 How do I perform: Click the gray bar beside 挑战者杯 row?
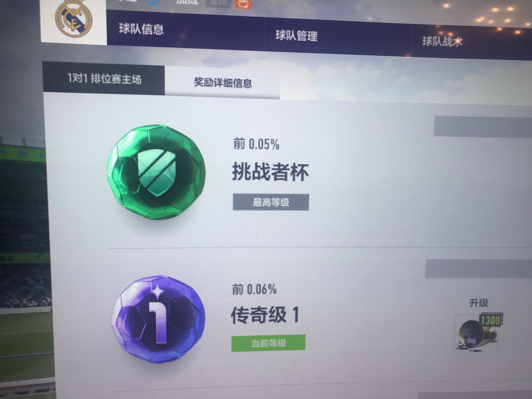pyautogui.click(x=483, y=127)
